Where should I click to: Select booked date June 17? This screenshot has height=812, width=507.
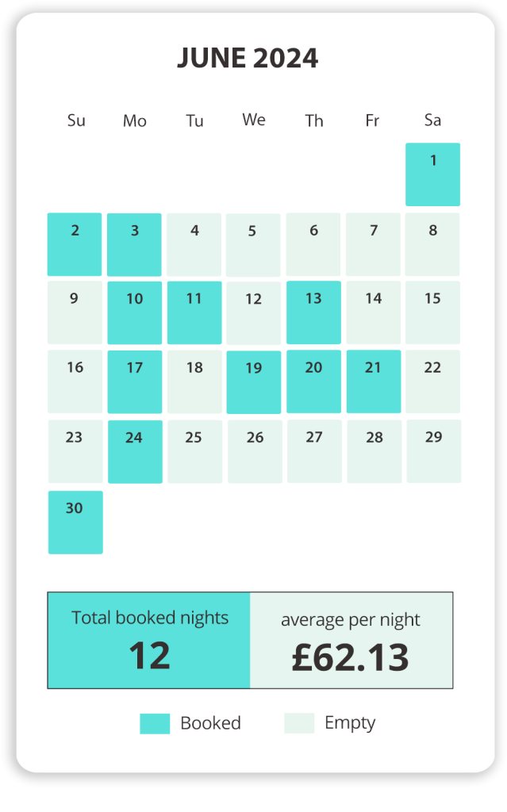point(135,381)
